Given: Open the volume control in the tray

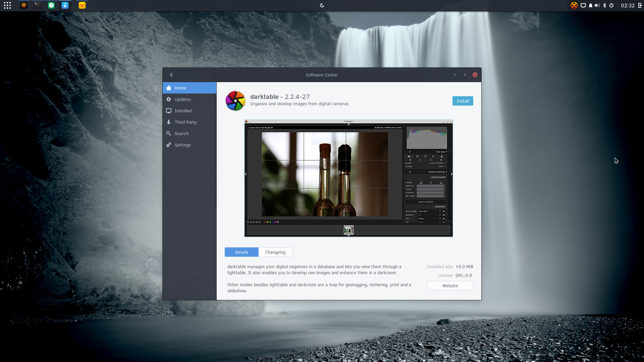Looking at the screenshot, I should pyautogui.click(x=597, y=5).
